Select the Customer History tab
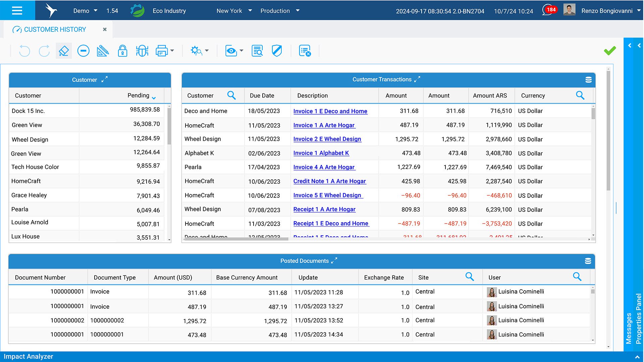Image resolution: width=644 pixels, height=362 pixels. [55, 29]
